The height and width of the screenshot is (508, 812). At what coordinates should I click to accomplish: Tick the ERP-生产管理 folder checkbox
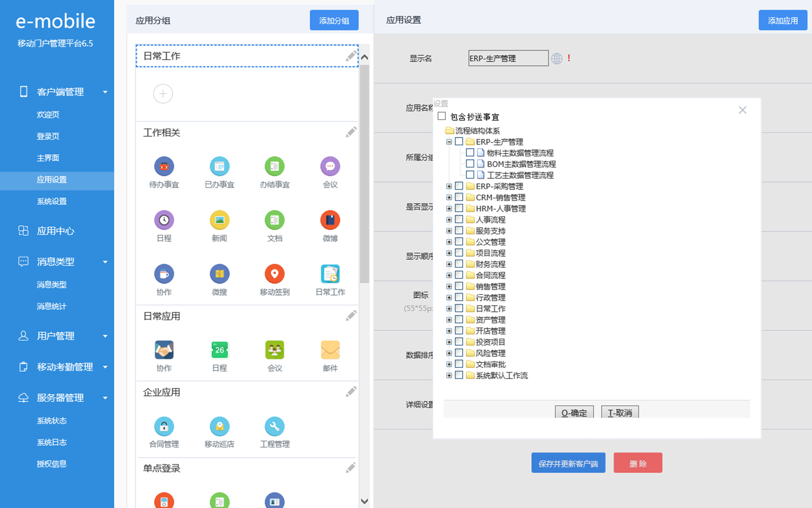click(x=459, y=141)
